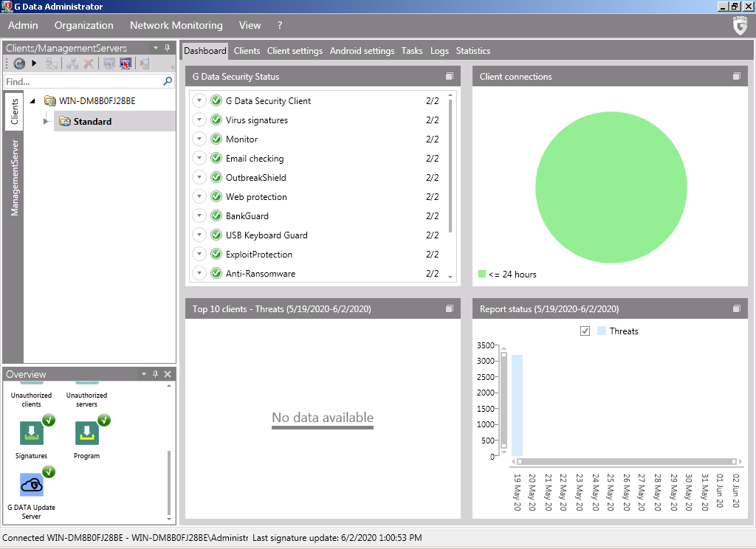Uncheck the Threats checkbox in Report status

pos(585,331)
